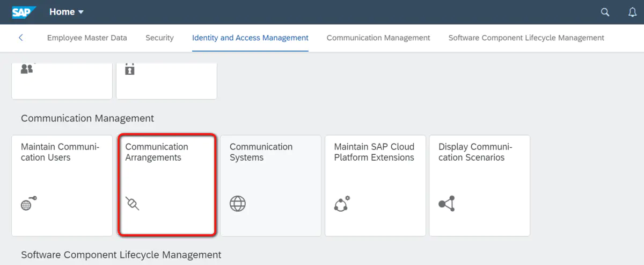Click the extensions icon on Maintain SAP Cloud Platform
The image size is (644, 265).
pos(342,204)
